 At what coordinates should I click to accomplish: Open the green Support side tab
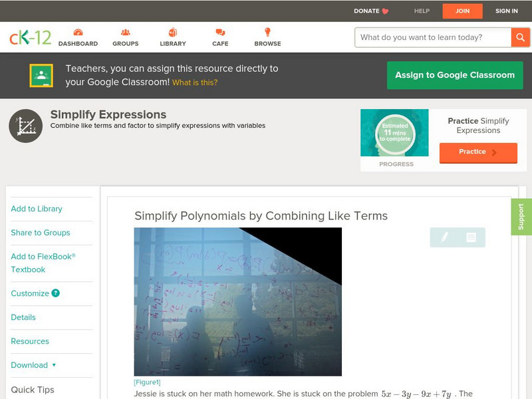click(521, 217)
